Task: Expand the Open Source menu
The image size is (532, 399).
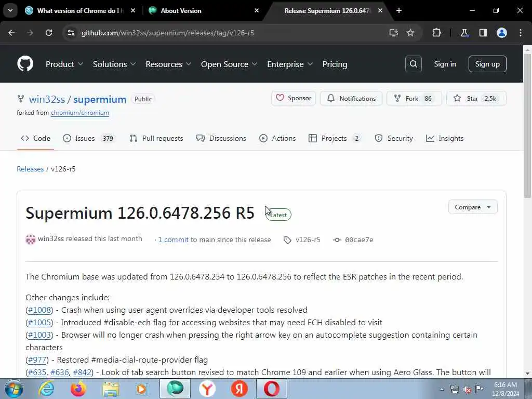Action: [x=229, y=64]
